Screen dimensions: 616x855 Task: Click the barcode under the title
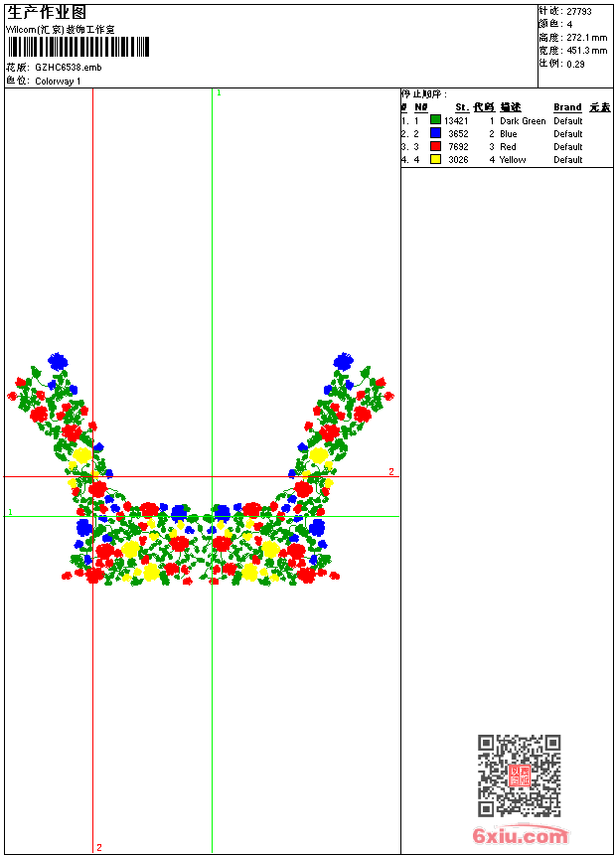(x=77, y=48)
